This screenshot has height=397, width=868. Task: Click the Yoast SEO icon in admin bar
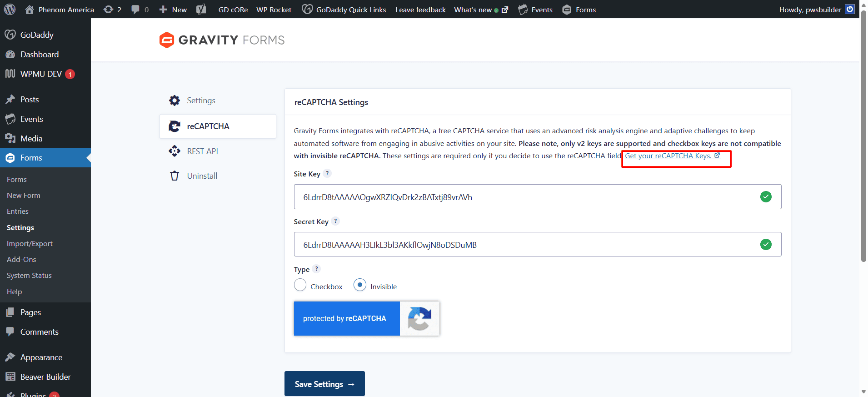tap(201, 10)
